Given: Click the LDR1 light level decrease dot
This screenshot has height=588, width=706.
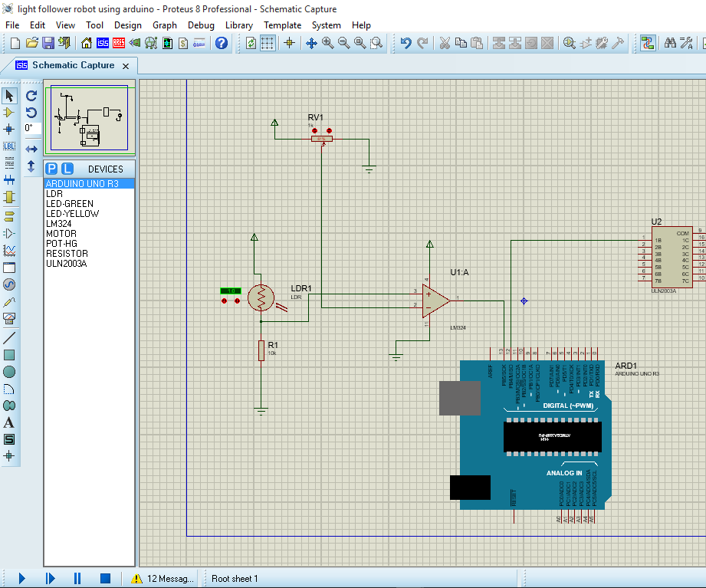Looking at the screenshot, I should 225,301.
